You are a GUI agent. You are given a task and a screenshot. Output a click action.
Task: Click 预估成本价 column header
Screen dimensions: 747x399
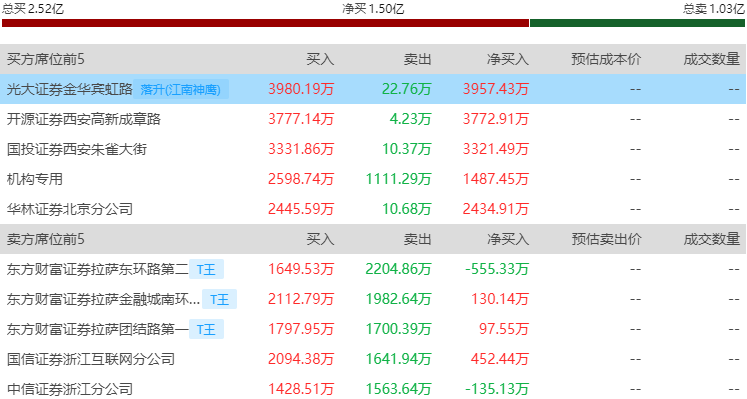(x=606, y=60)
